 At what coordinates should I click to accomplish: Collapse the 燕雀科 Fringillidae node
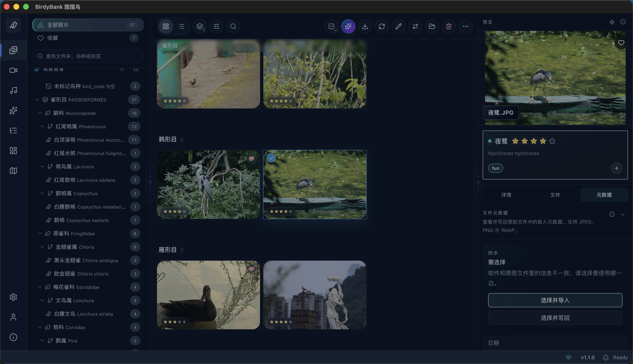[x=40, y=233]
